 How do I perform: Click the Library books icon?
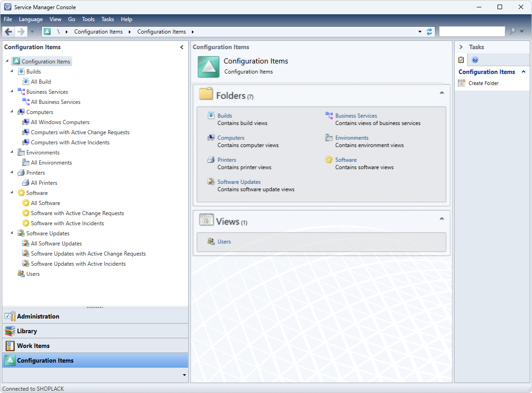point(10,331)
